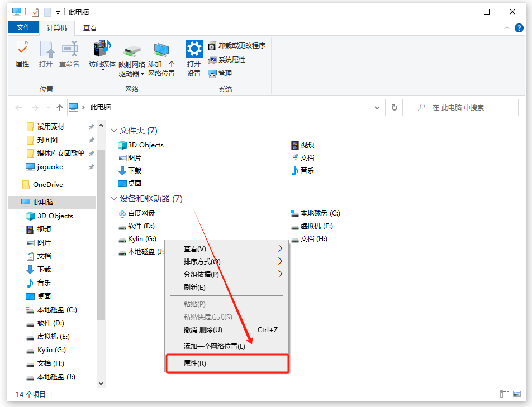Navigate up using the up-arrow button
The image size is (532, 407).
point(60,107)
